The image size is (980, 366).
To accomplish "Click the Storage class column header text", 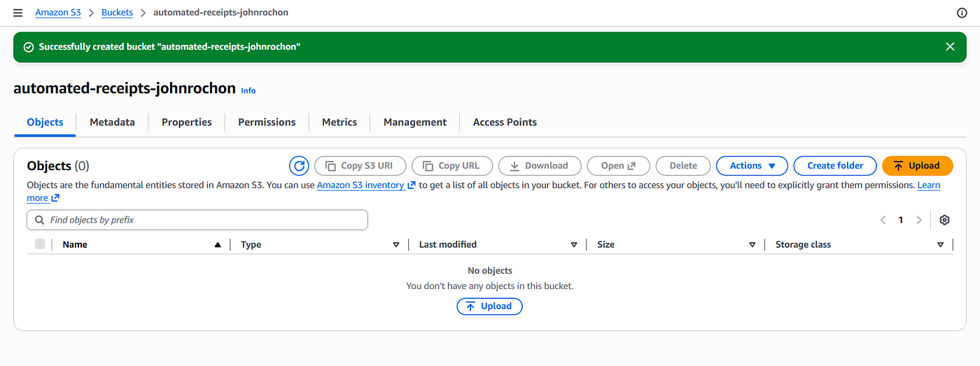I will pyautogui.click(x=803, y=245).
